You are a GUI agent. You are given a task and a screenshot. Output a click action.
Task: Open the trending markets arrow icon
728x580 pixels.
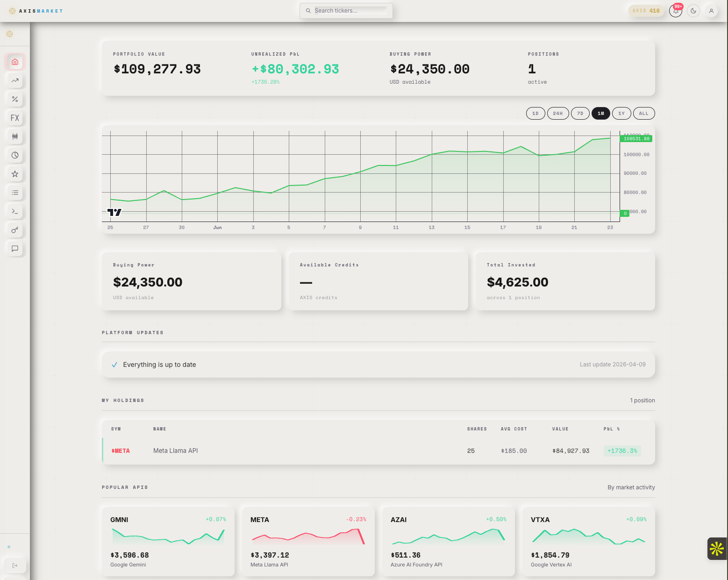pos(15,80)
